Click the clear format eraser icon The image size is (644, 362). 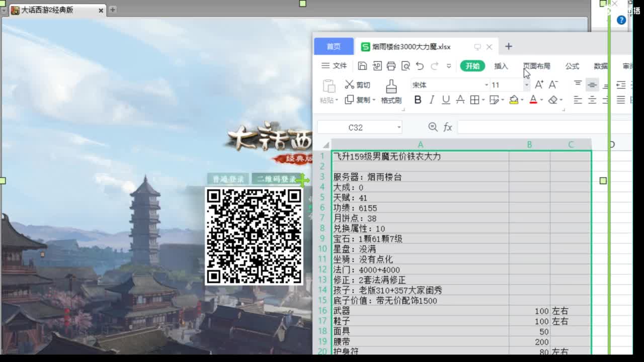pyautogui.click(x=553, y=100)
